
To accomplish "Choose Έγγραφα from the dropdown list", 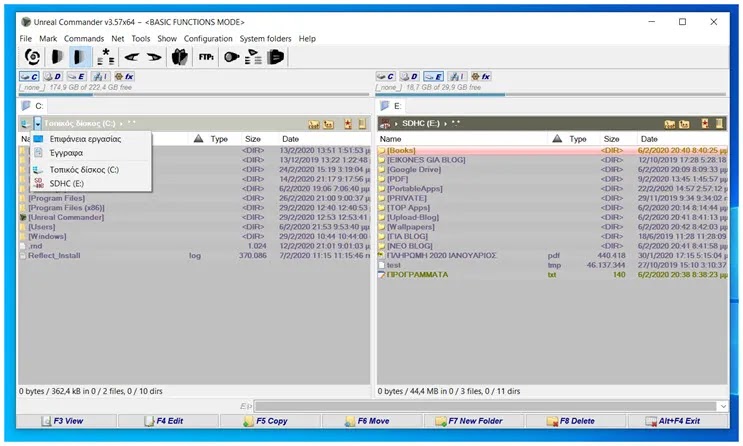I will (91, 153).
